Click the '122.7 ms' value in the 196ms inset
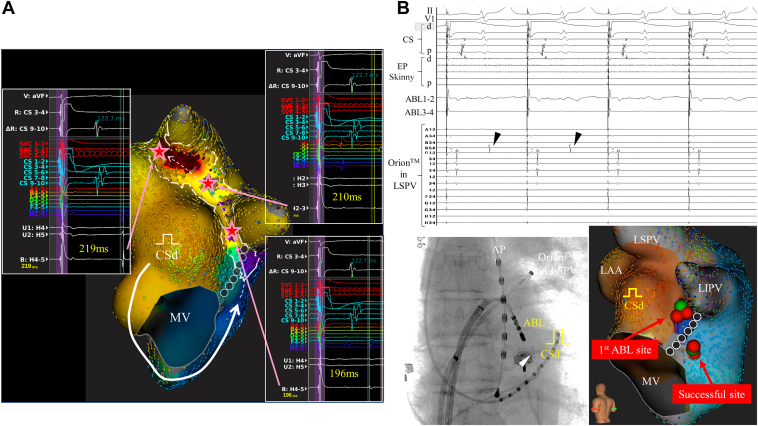The height and width of the screenshot is (426, 758). (364, 261)
